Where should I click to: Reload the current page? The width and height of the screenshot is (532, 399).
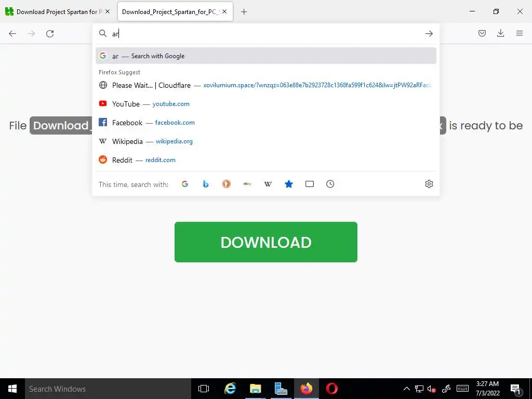pos(50,34)
